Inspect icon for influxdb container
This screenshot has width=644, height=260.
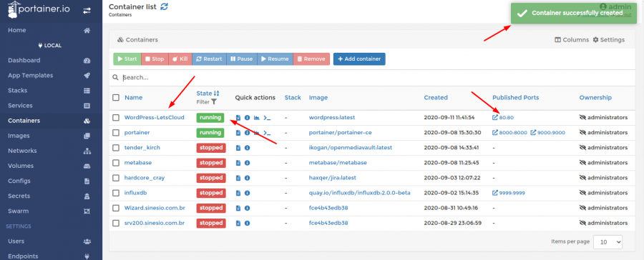(x=248, y=193)
